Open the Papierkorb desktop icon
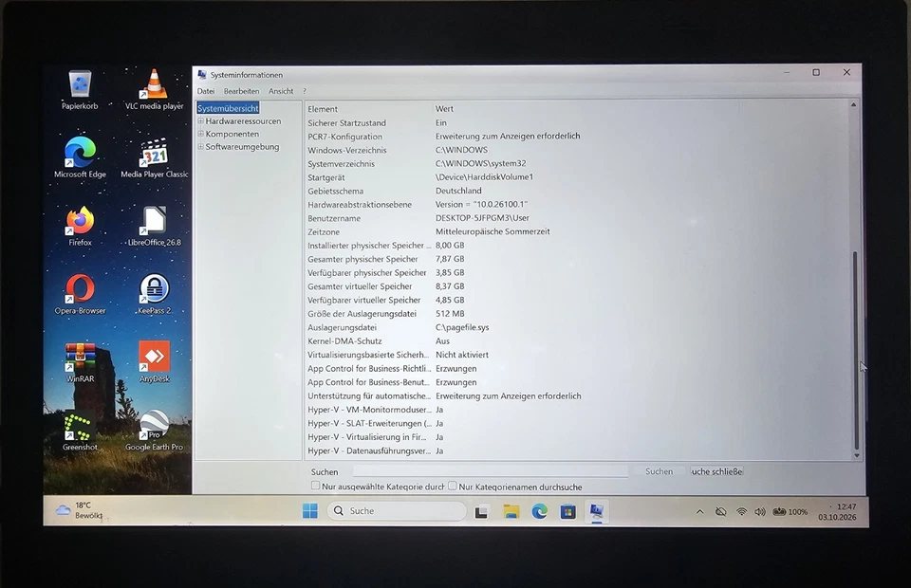Screen dimensions: 911x588 click(x=80, y=89)
